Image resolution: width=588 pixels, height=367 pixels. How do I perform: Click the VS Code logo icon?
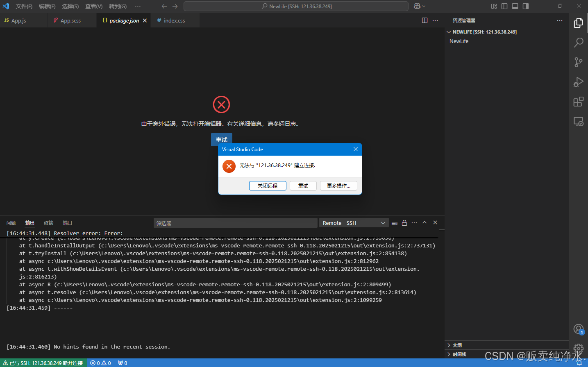6,6
